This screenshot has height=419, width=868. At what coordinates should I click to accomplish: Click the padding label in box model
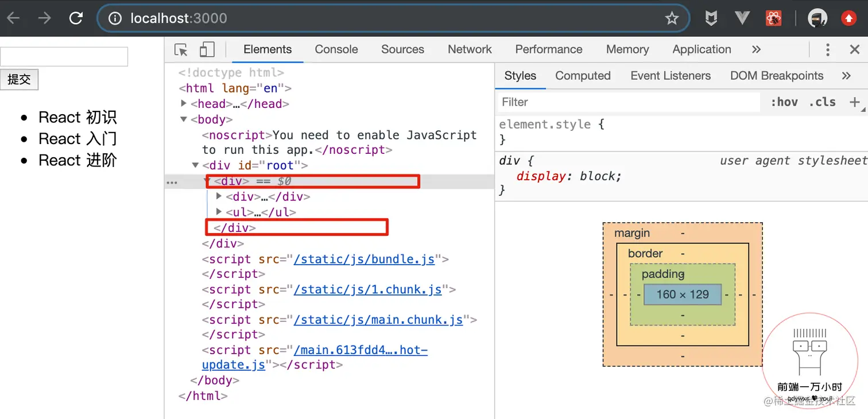tap(663, 274)
